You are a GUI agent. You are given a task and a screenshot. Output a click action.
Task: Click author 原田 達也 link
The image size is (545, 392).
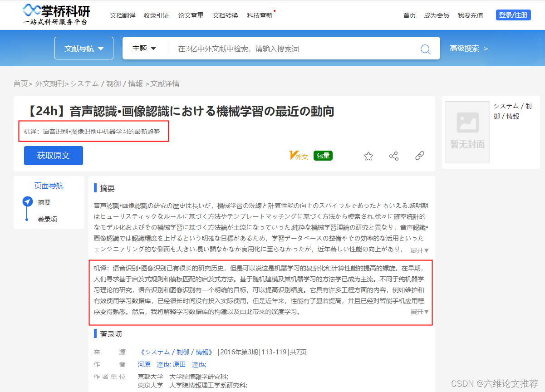(189, 364)
